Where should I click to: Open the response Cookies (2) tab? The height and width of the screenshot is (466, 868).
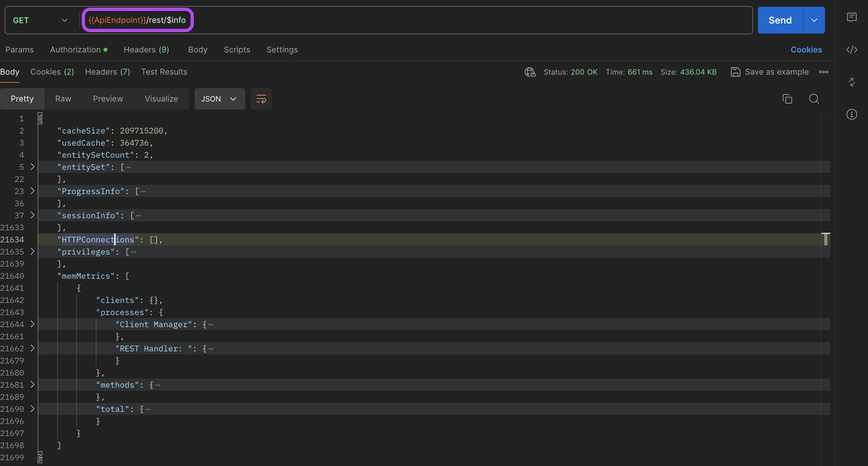52,72
